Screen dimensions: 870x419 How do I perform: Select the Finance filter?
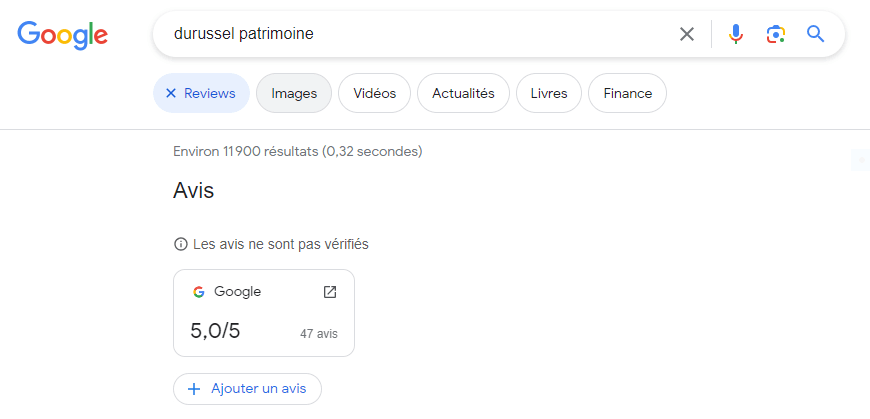point(627,93)
